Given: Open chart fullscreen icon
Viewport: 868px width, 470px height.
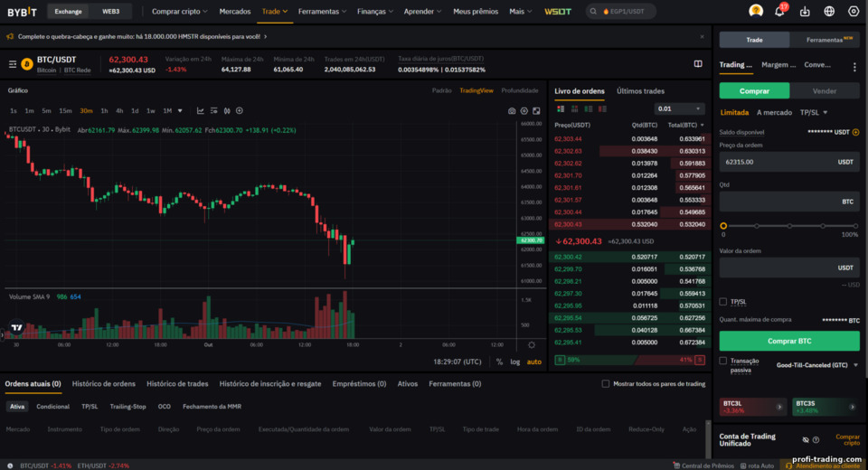Looking at the screenshot, I should click(x=536, y=111).
